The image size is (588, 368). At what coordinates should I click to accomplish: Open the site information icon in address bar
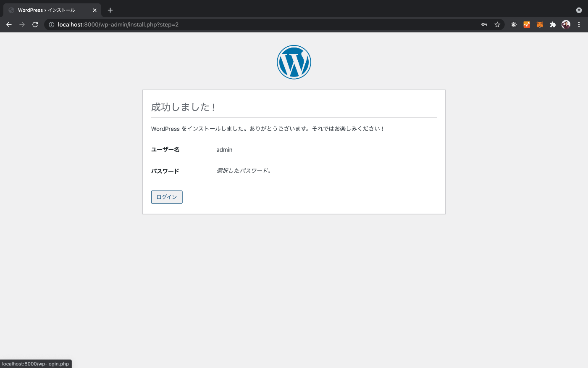(x=52, y=24)
